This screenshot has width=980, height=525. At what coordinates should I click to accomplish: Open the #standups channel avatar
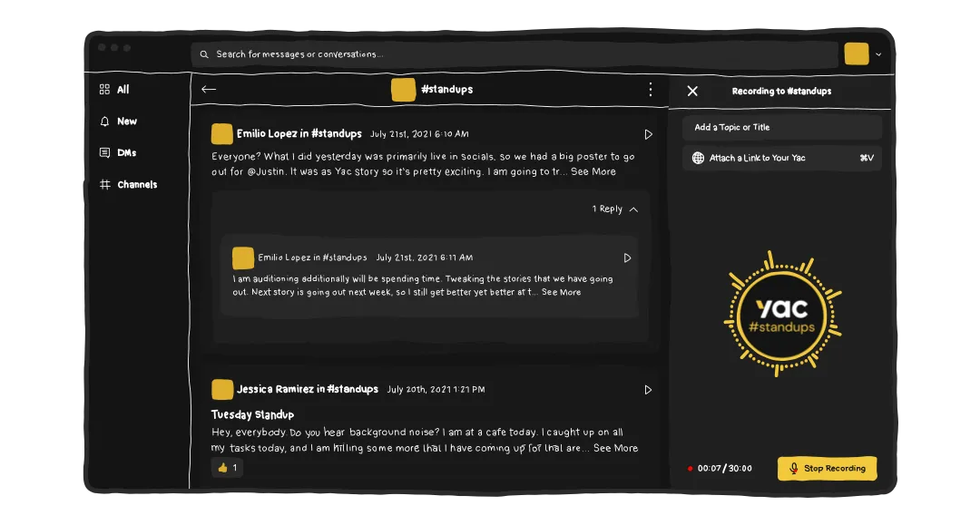[403, 89]
